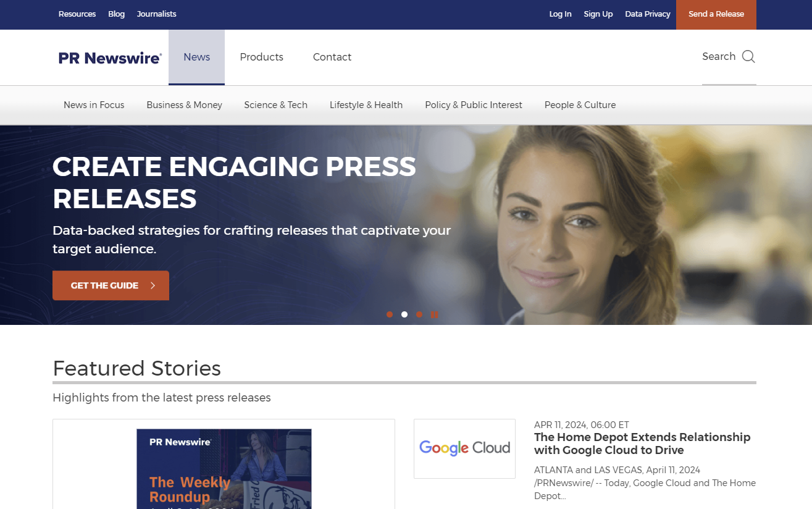This screenshot has width=812, height=509.
Task: Click the search magnifier icon
Action: point(748,57)
